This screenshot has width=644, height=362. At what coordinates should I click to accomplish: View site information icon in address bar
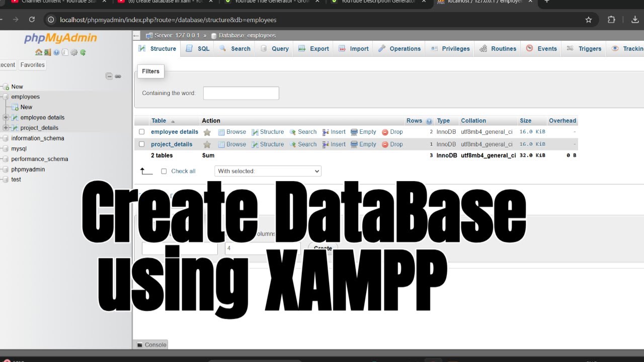click(51, 20)
